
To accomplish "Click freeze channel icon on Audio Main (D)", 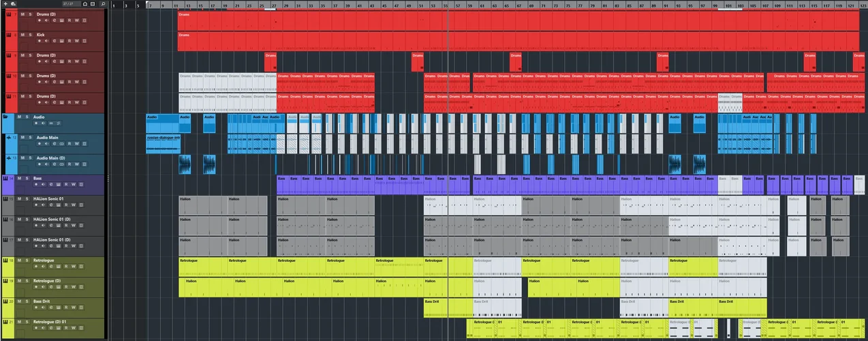I will pyautogui.click(x=55, y=164).
